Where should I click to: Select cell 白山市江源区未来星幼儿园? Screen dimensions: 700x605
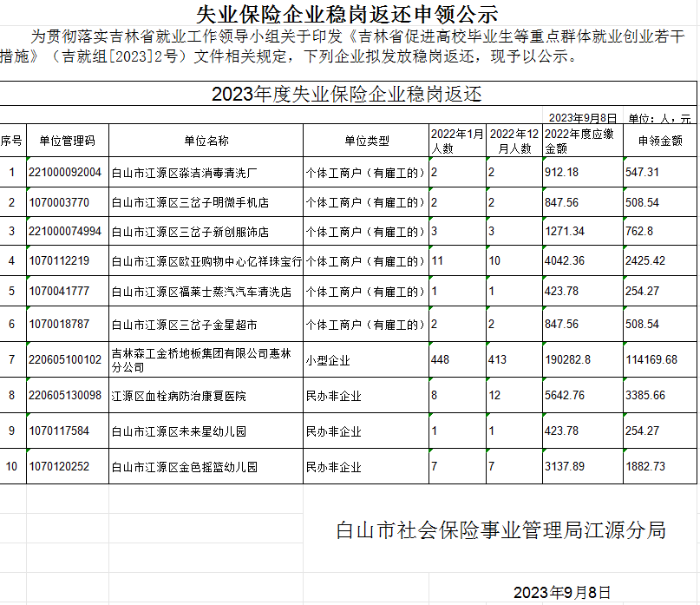coord(206,431)
